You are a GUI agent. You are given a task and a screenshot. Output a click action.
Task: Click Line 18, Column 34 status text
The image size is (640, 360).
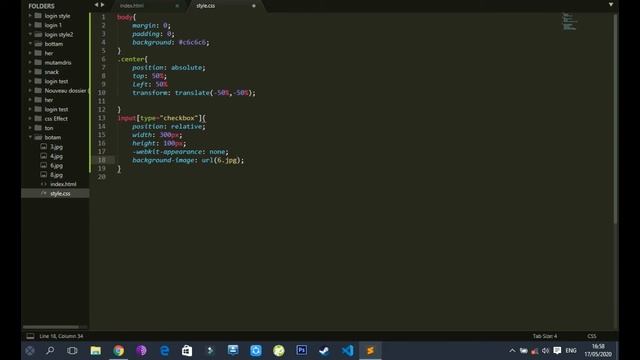pos(61,336)
